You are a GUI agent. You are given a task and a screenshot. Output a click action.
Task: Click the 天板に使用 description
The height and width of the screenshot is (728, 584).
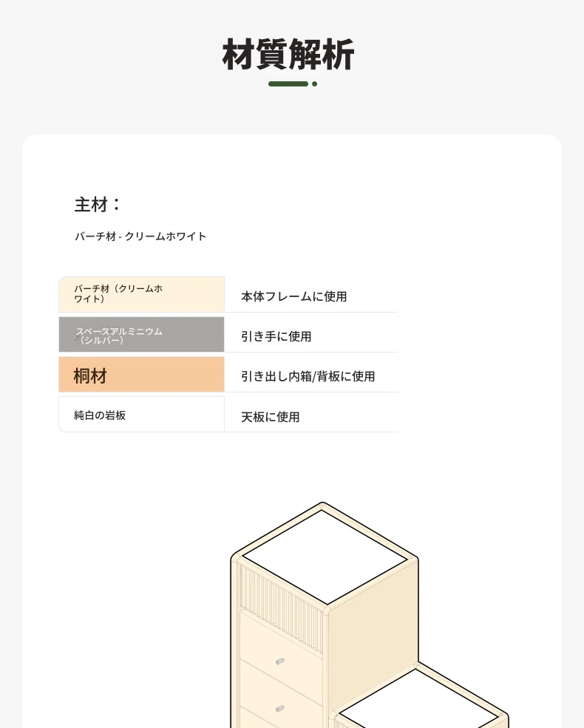pos(270,417)
